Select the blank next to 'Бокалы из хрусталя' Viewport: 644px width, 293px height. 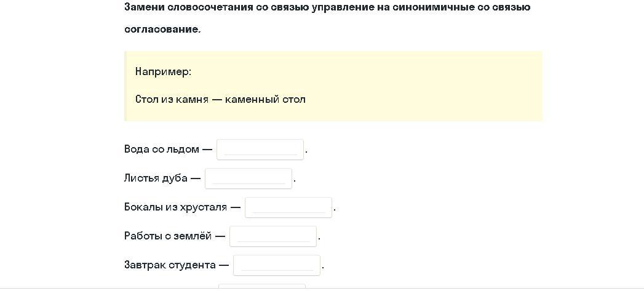pos(288,207)
